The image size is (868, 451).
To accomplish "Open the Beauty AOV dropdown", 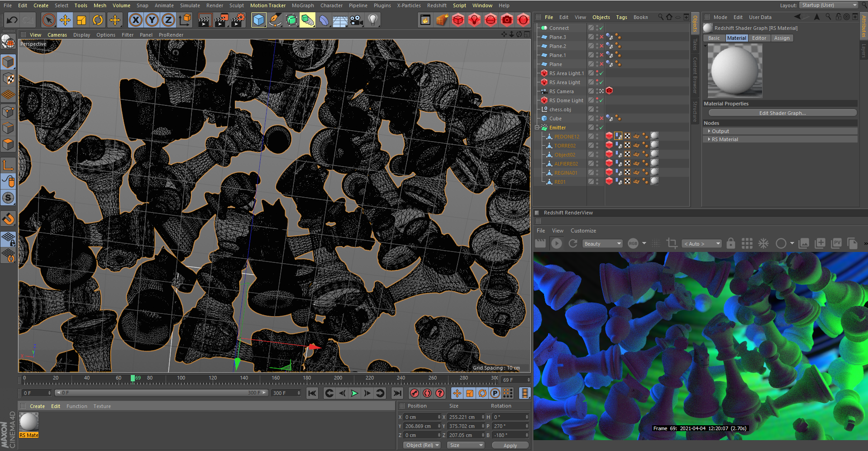I will 602,244.
